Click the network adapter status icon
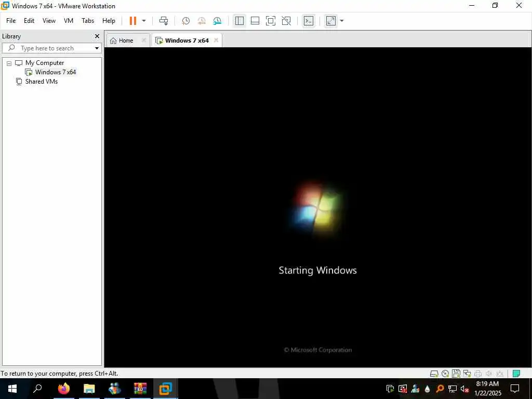532x399 pixels. coord(467,374)
